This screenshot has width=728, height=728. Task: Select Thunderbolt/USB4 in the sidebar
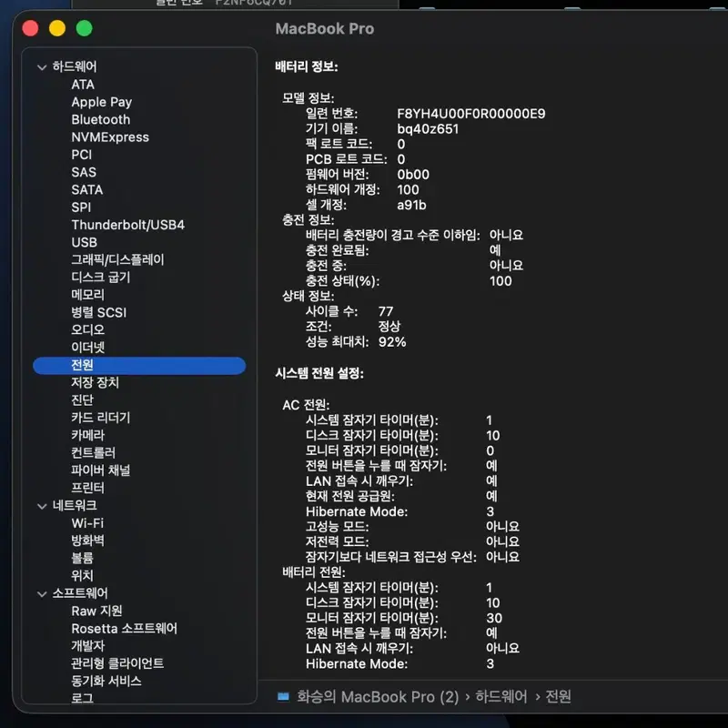(x=128, y=225)
